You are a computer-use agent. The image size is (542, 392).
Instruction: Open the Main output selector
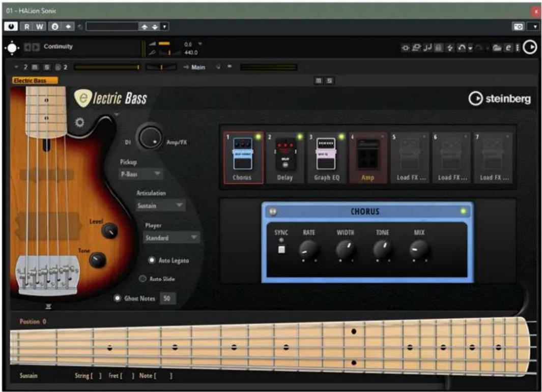tap(198, 67)
